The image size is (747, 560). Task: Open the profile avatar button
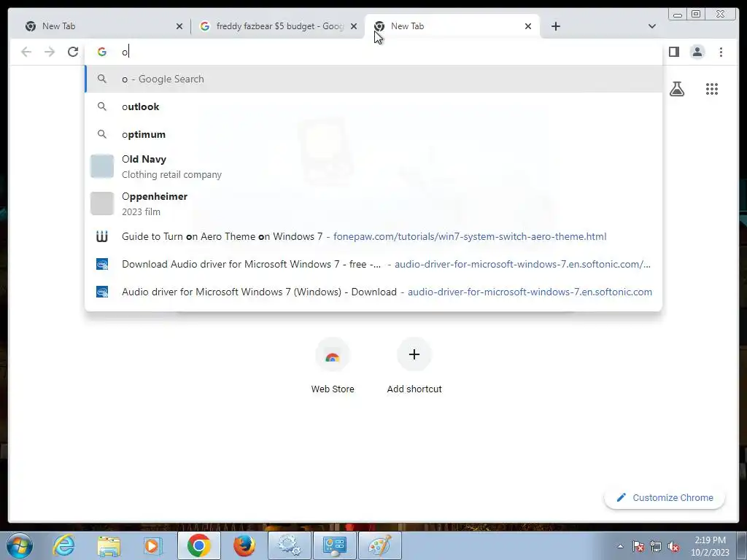tap(697, 52)
